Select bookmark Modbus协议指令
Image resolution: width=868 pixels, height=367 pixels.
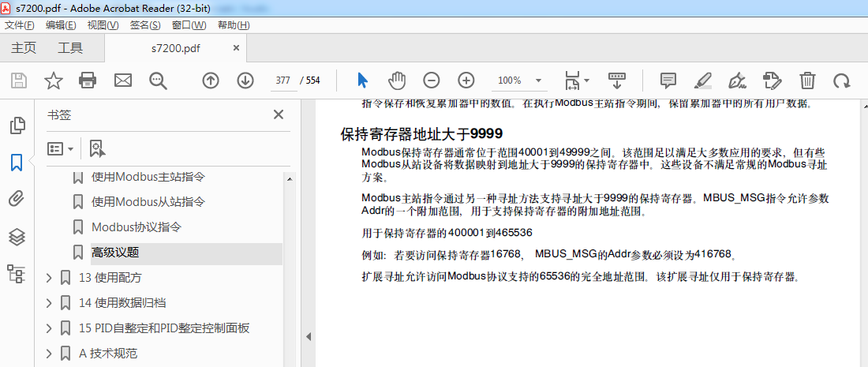pyautogui.click(x=137, y=227)
